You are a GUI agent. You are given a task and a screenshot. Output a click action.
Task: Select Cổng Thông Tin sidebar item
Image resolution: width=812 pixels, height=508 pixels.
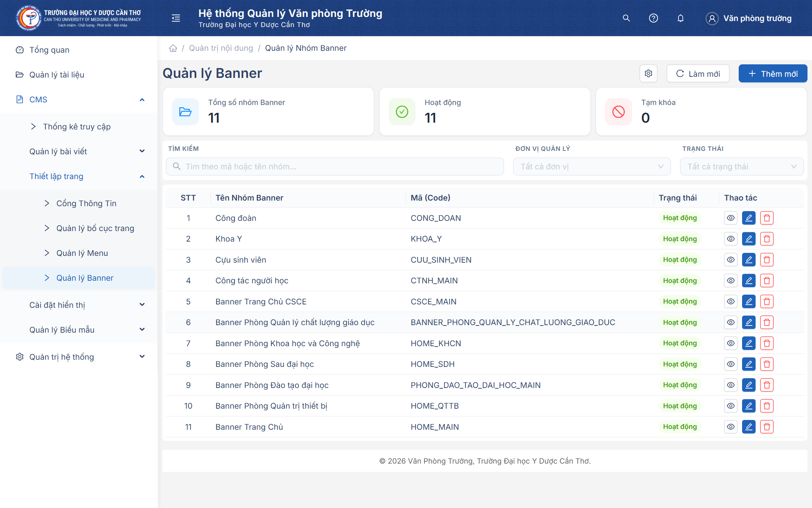(x=79, y=204)
